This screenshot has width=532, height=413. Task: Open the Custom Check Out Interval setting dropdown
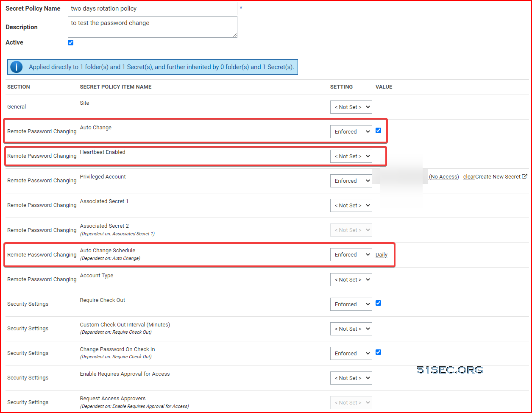(x=351, y=329)
